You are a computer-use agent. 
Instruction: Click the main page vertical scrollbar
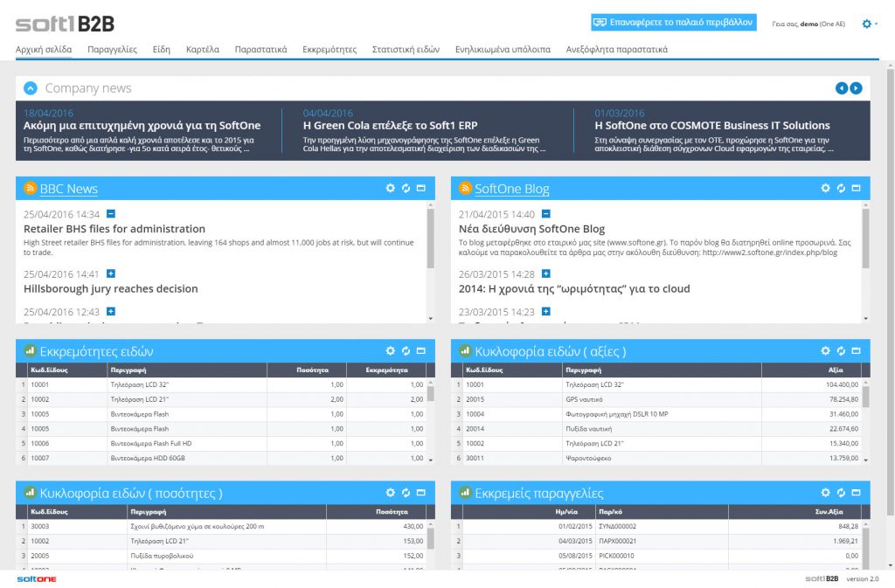[x=890, y=291]
